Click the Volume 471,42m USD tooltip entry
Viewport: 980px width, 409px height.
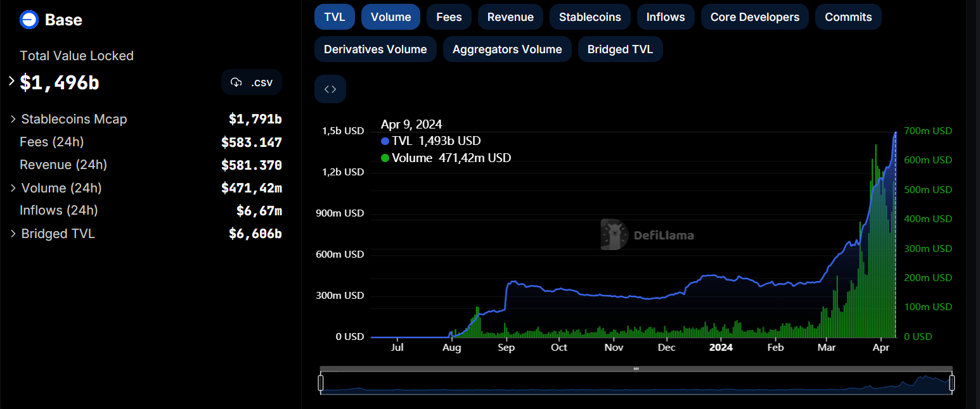click(446, 158)
